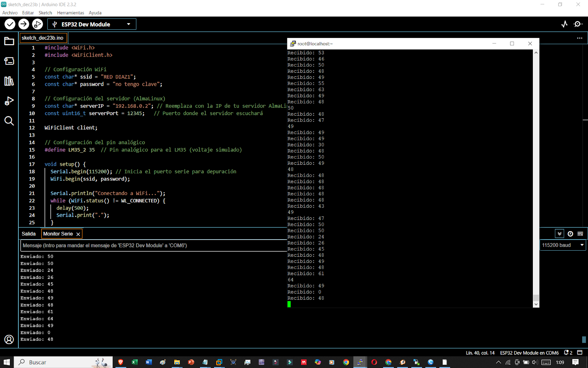Open the PuTTY icon menu of the root@localhost window
This screenshot has height=368, width=588.
point(293,43)
